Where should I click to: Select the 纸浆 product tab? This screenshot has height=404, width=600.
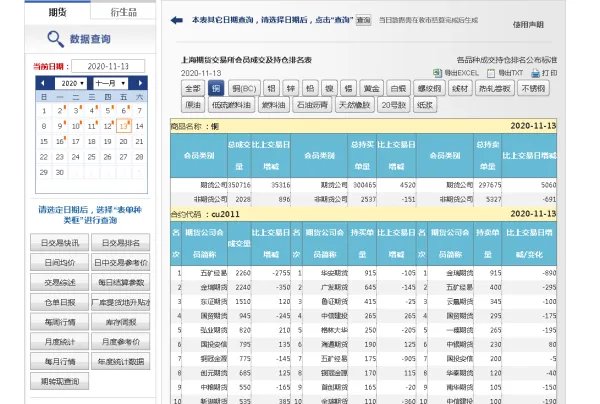pyautogui.click(x=425, y=105)
